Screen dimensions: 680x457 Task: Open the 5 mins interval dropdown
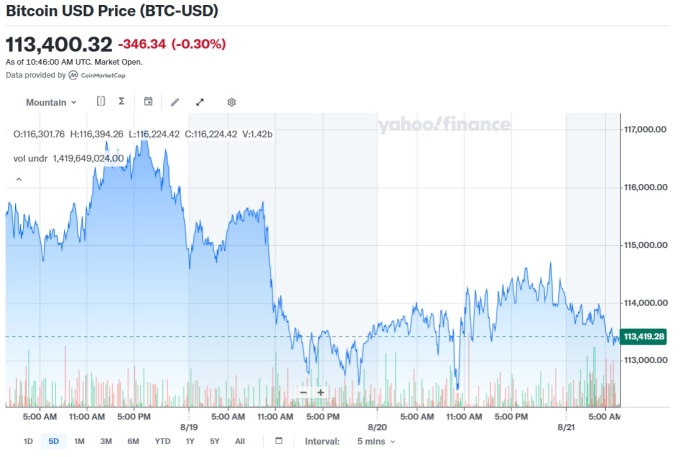point(376,441)
